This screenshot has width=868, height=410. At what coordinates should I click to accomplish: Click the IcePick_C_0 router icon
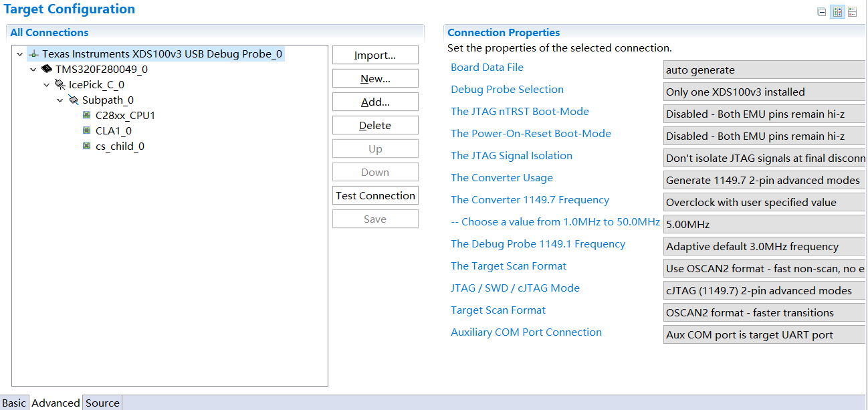[x=60, y=85]
